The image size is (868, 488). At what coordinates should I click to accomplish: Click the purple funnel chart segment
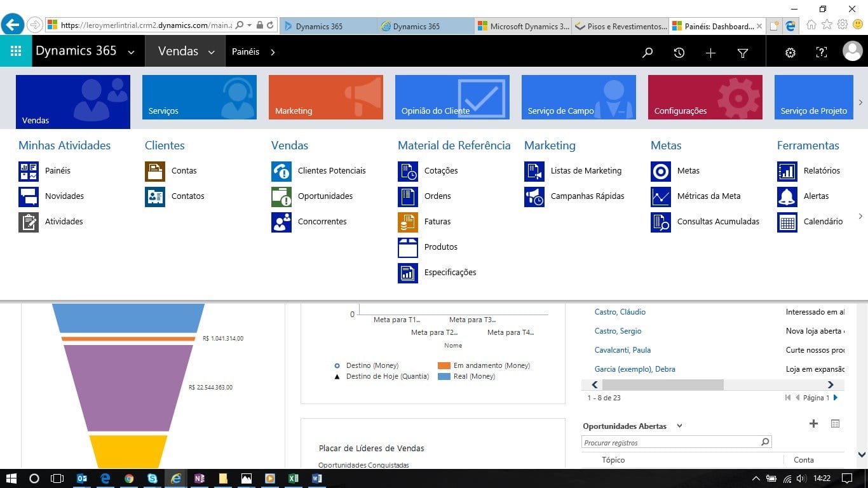(127, 388)
